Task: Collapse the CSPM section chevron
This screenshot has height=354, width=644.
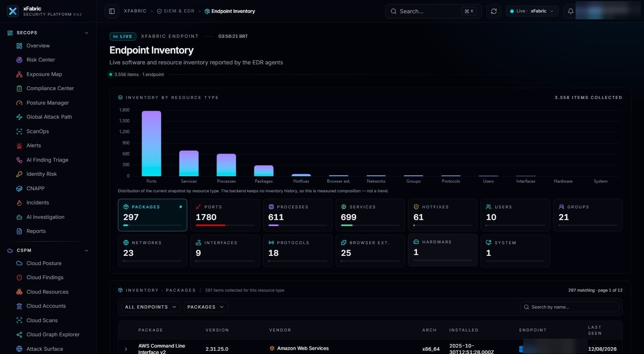Action: (87, 251)
